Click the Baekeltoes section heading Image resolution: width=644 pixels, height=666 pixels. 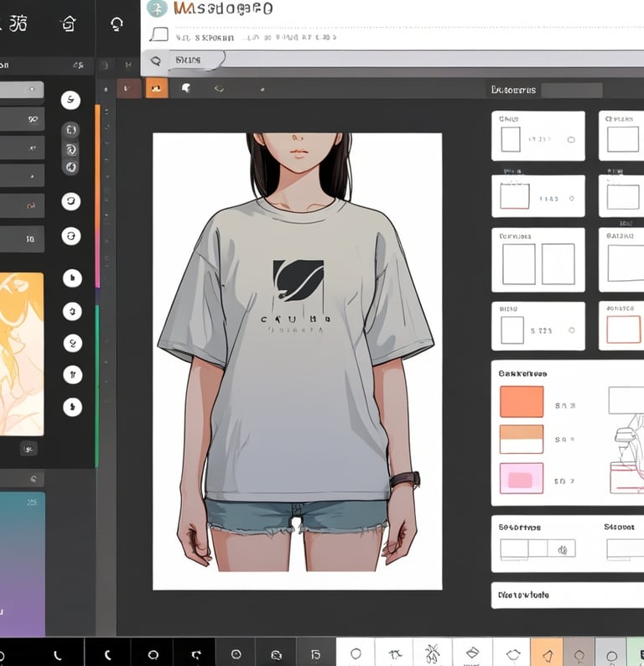tap(522, 374)
